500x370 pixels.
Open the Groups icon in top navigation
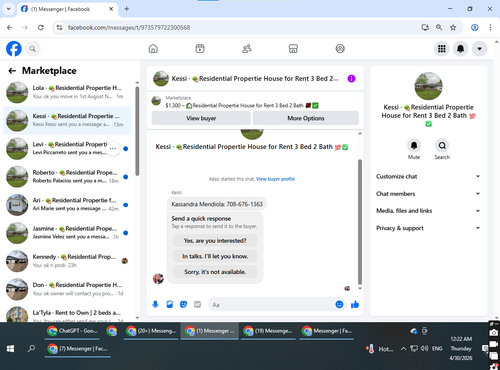(340, 49)
